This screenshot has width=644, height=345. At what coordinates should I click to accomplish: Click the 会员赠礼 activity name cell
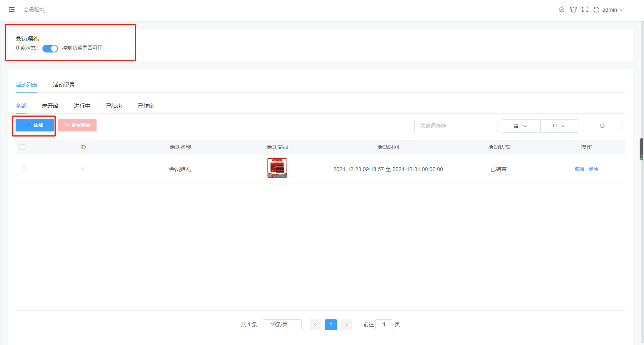[180, 169]
